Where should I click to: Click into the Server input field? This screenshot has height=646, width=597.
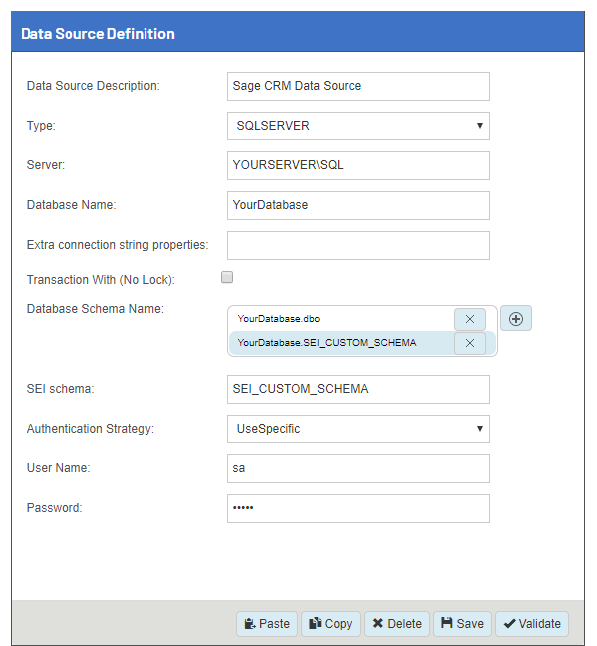click(x=358, y=165)
